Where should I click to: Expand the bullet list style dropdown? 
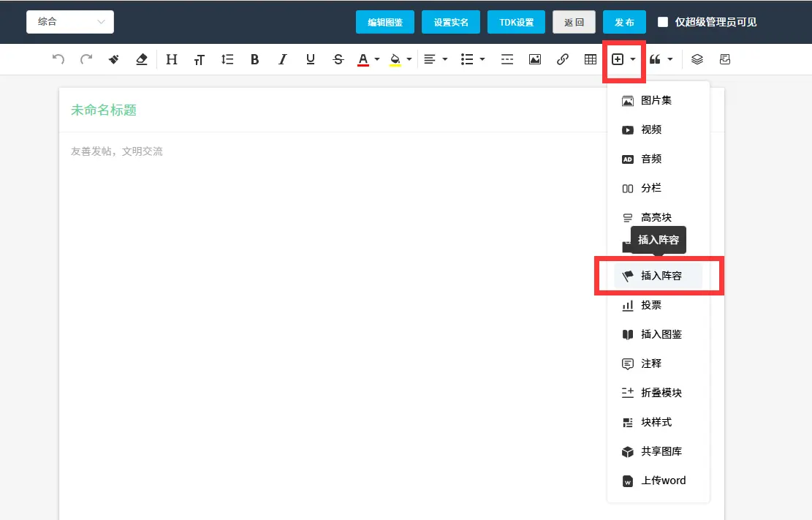(x=482, y=59)
